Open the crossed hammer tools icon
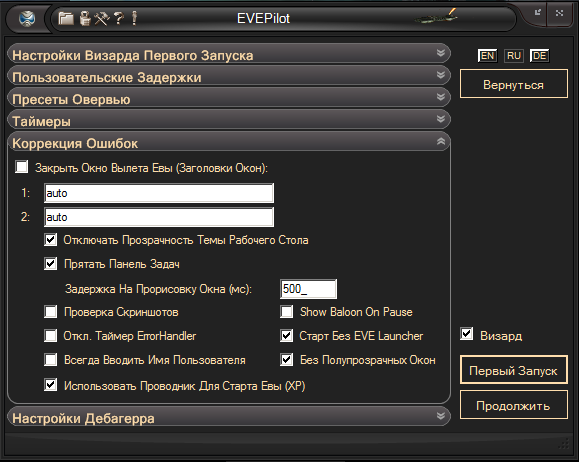Viewport: 579px width, 462px height. [102, 18]
